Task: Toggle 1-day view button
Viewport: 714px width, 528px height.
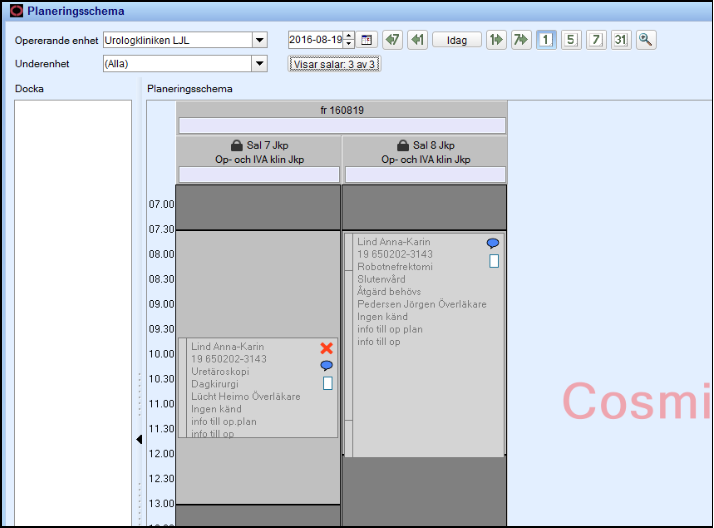Action: pyautogui.click(x=546, y=40)
